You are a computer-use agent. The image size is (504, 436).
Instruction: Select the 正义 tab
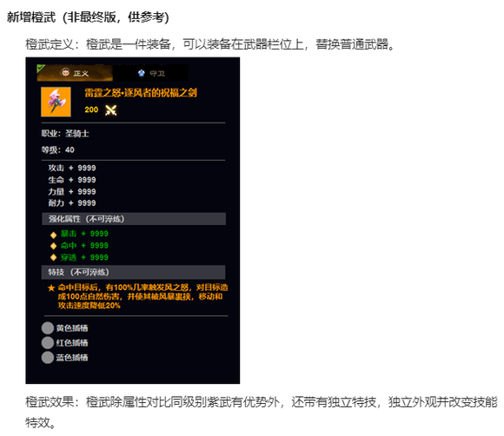[75, 73]
